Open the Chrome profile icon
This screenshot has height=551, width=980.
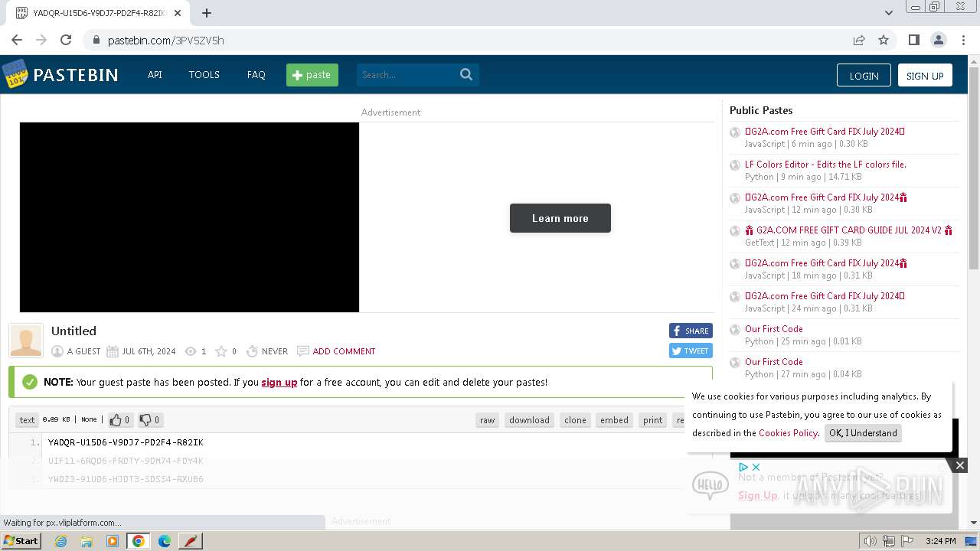938,40
